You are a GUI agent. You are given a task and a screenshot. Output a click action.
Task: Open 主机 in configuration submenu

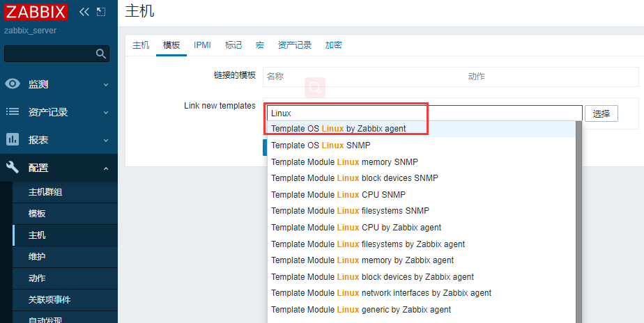(65, 235)
